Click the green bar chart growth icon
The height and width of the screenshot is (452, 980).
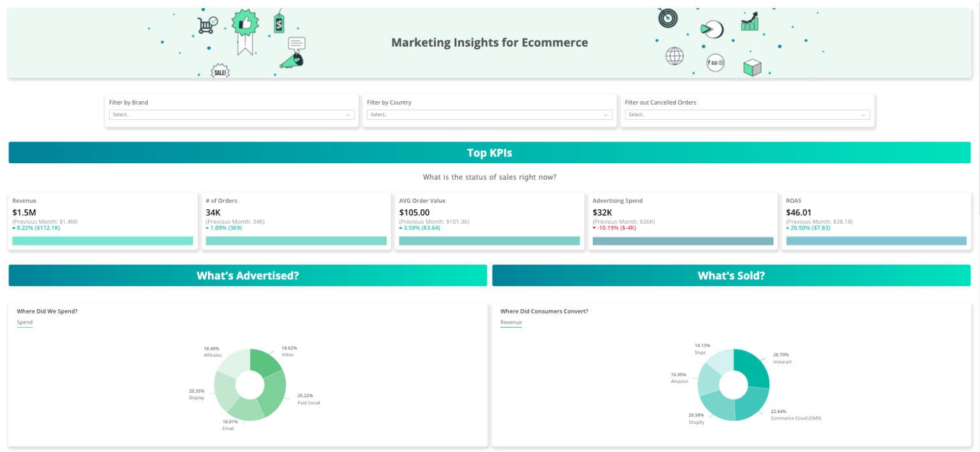pos(750,23)
